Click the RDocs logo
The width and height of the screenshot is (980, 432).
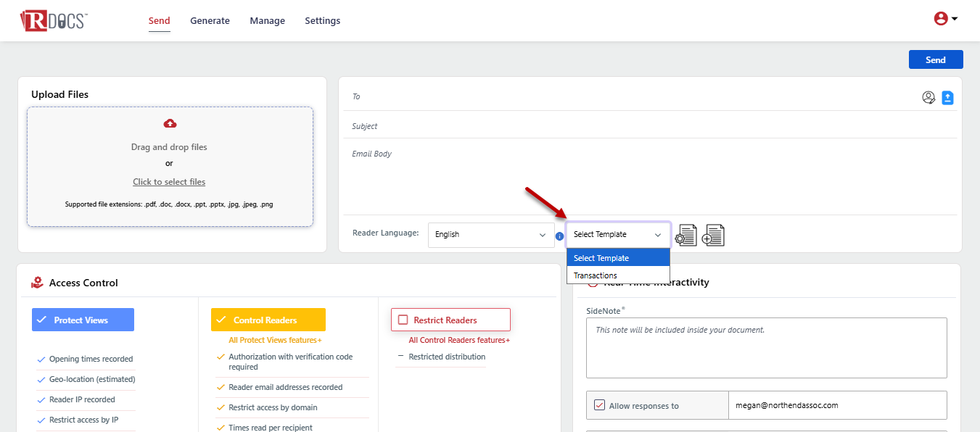coord(54,20)
